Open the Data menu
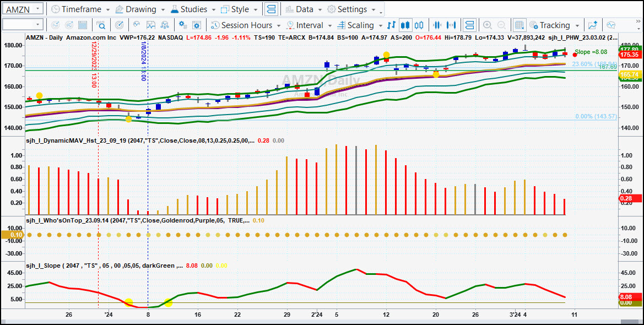 (x=302, y=9)
